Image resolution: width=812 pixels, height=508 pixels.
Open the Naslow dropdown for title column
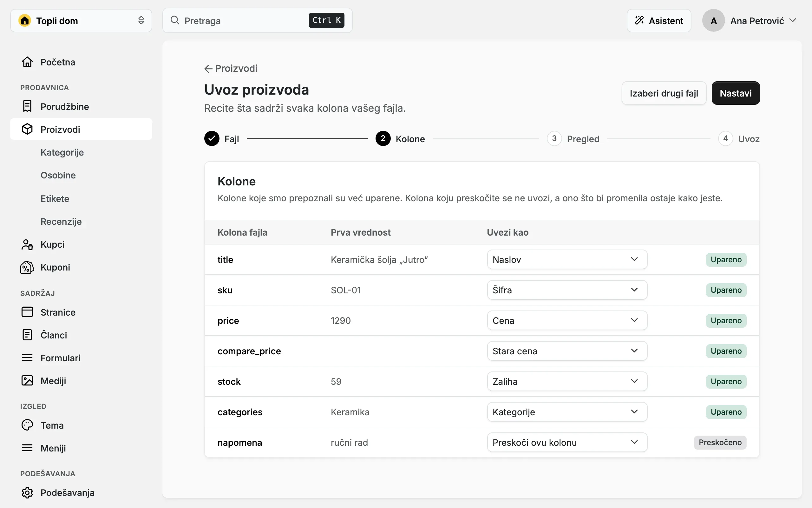(x=567, y=259)
